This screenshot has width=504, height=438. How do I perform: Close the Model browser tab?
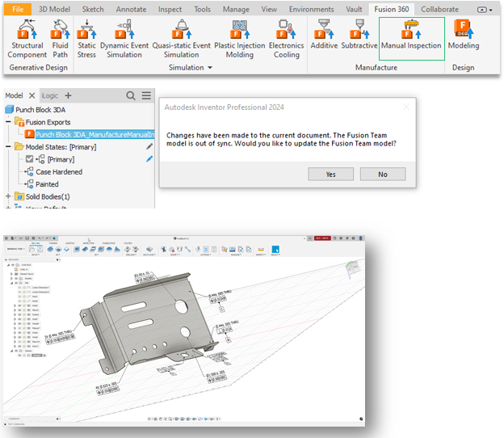(x=31, y=95)
